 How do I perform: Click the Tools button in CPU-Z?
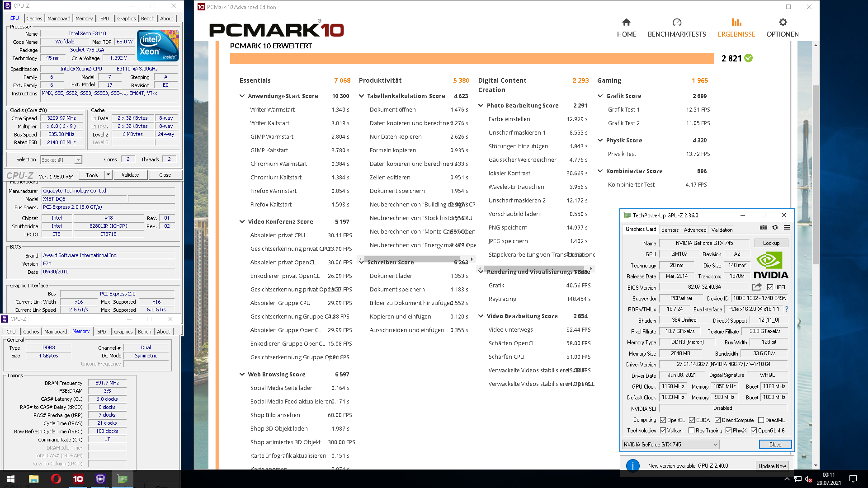tap(92, 175)
